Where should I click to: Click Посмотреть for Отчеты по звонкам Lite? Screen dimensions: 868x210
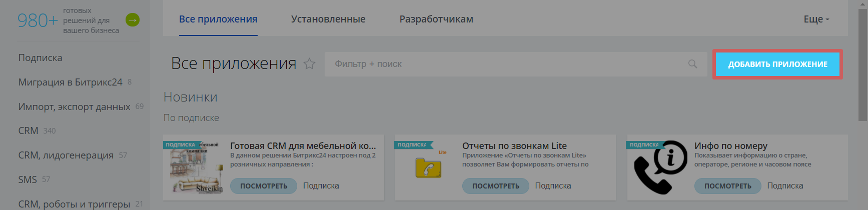(x=495, y=186)
